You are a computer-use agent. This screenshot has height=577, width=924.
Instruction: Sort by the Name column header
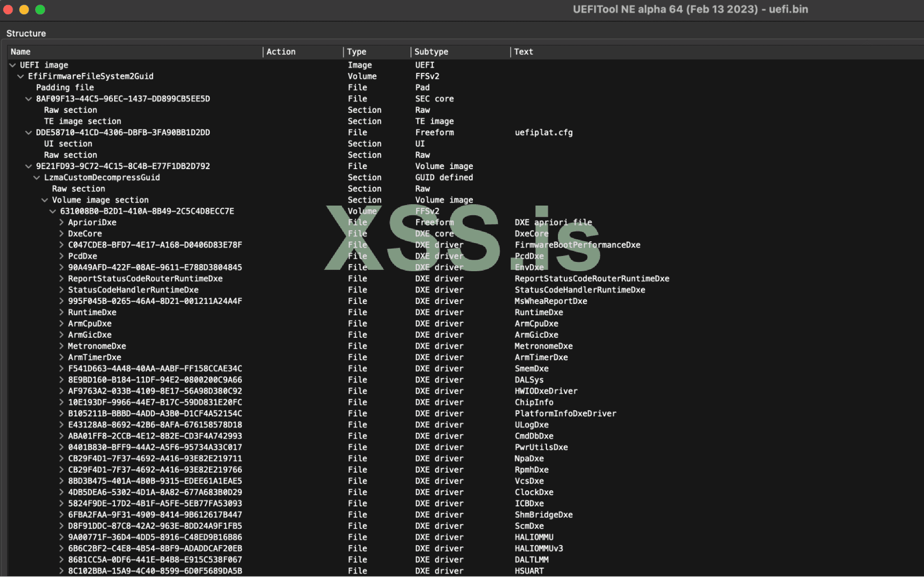pos(21,52)
